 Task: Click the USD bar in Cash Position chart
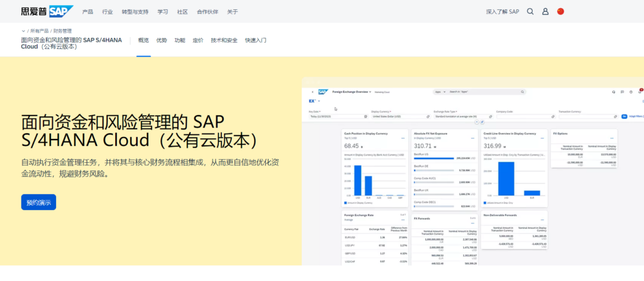click(358, 180)
